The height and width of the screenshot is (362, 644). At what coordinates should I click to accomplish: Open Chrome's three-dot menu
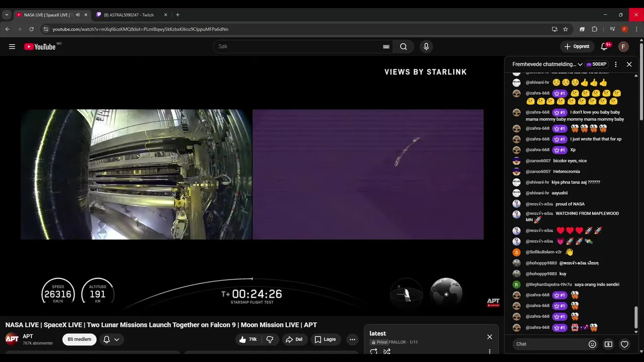point(636,29)
